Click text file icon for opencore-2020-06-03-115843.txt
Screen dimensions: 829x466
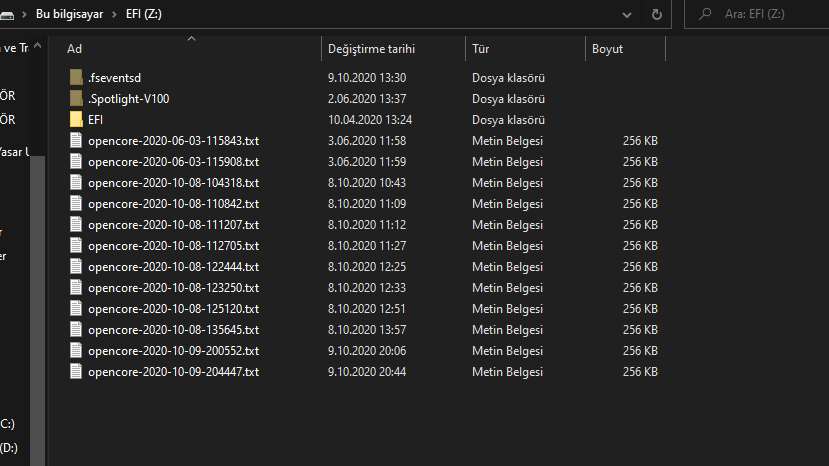tap(77, 140)
